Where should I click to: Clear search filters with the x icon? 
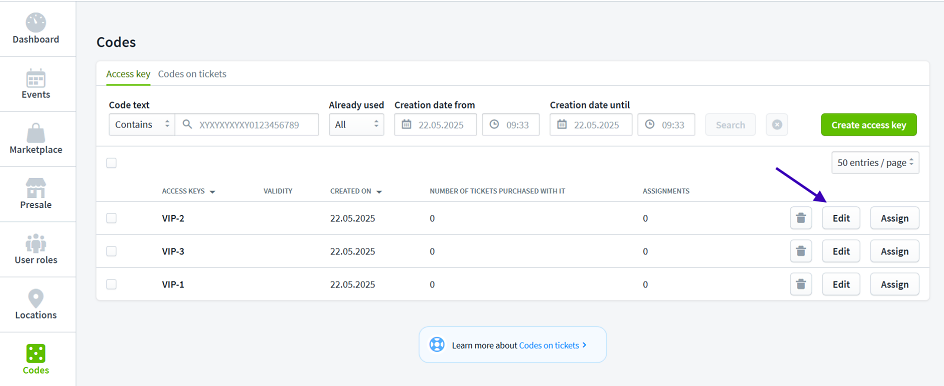pyautogui.click(x=777, y=125)
